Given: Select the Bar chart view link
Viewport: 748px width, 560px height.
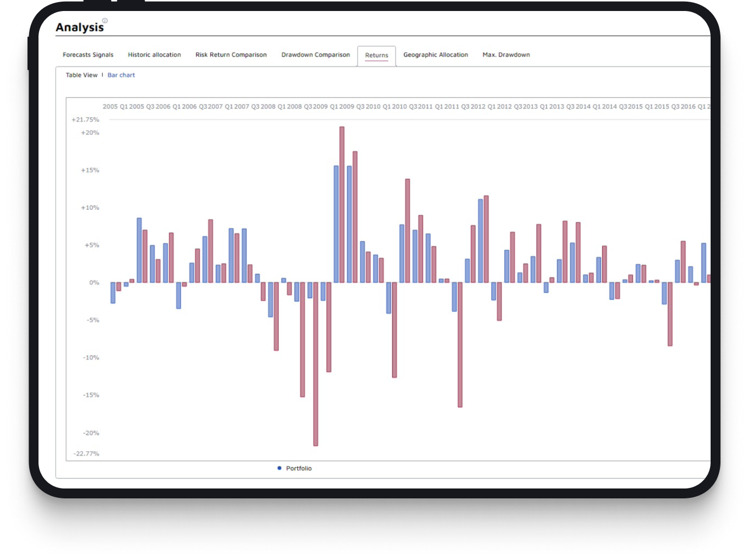Looking at the screenshot, I should pyautogui.click(x=121, y=75).
